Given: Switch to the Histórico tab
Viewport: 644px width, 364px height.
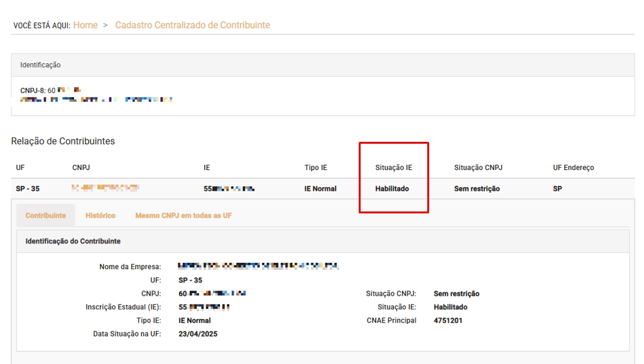Looking at the screenshot, I should 101,215.
